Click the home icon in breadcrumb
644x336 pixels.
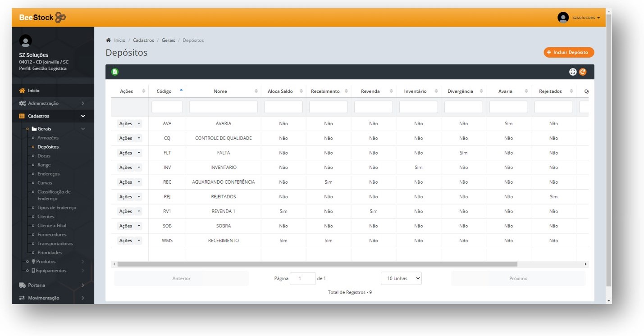coord(108,41)
